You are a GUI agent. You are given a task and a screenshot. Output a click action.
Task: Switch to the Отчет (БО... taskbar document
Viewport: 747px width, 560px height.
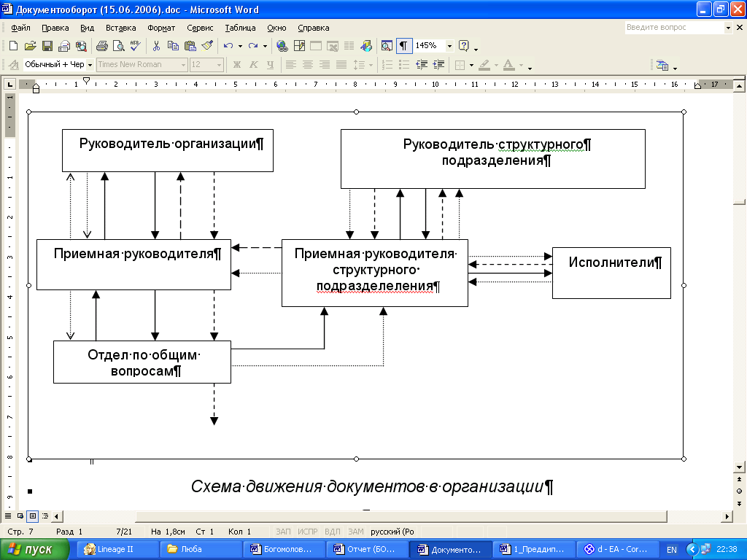click(367, 550)
